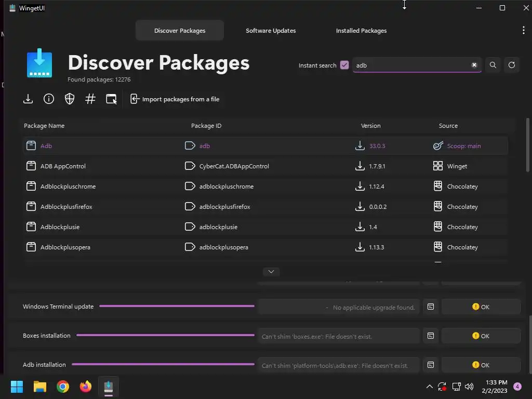Sort by Version column header
The image size is (532, 399).
point(371,126)
